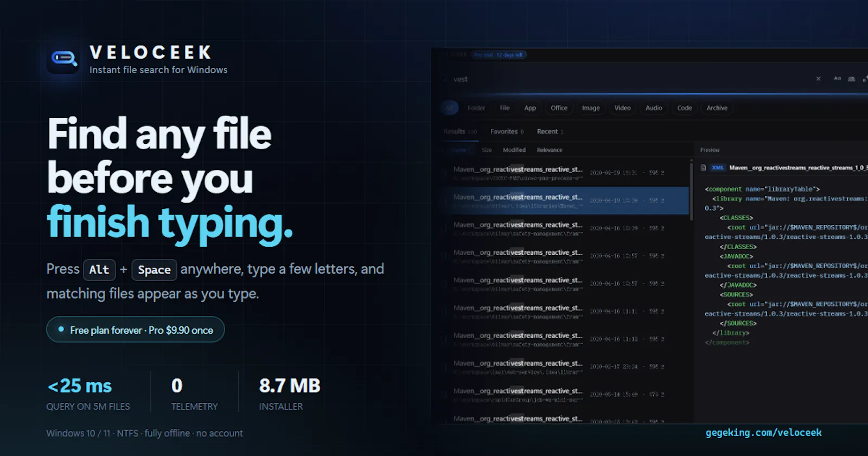This screenshot has height=456, width=868.
Task: Click the "<25 ms" query stat
Action: click(80, 386)
